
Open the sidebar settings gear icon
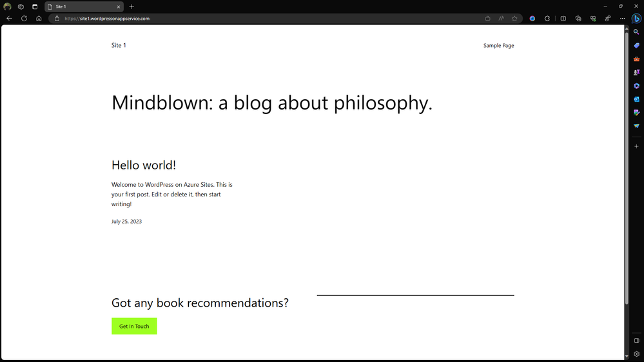[637, 354]
